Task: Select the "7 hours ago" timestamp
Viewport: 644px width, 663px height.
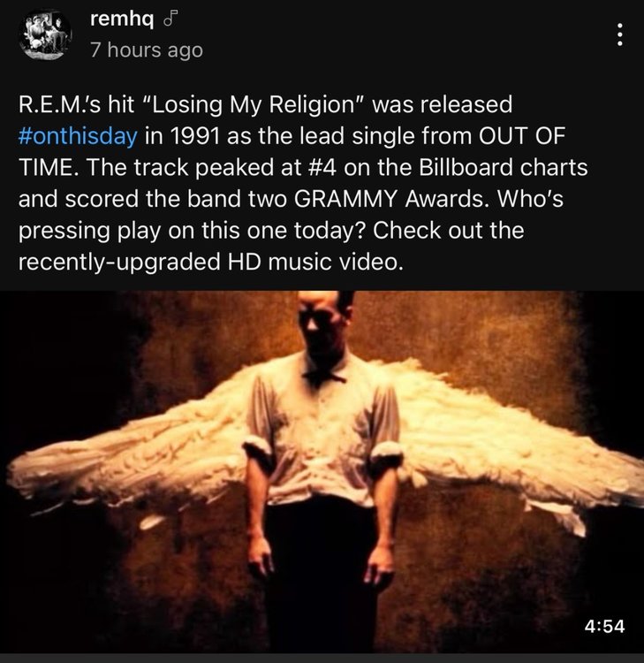Action: pyautogui.click(x=147, y=50)
